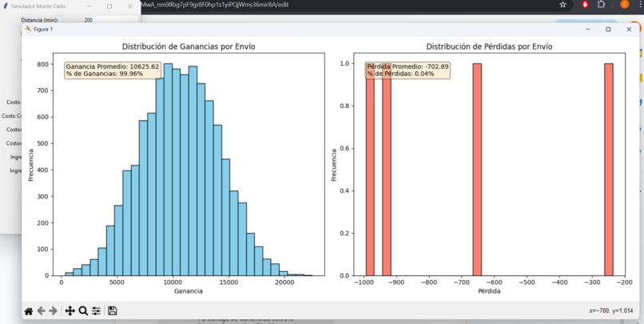Click the 'Distancia (min):' label

[39, 20]
